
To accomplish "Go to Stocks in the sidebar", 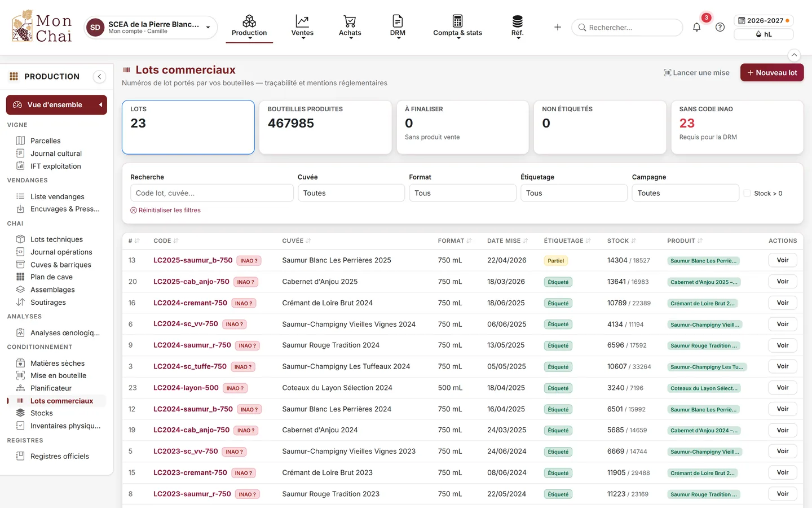I will (42, 413).
